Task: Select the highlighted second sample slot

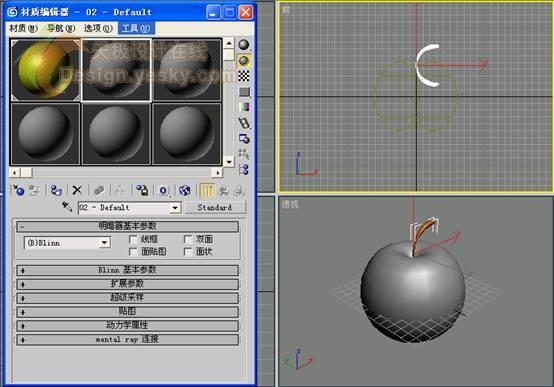Action: tap(116, 70)
